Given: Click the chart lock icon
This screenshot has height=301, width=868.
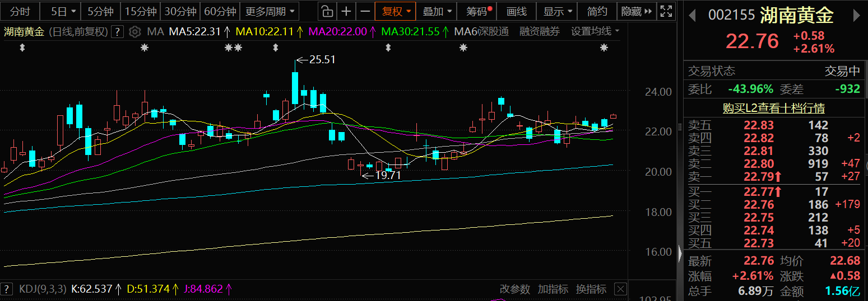Looking at the screenshot, I should pyautogui.click(x=328, y=11).
